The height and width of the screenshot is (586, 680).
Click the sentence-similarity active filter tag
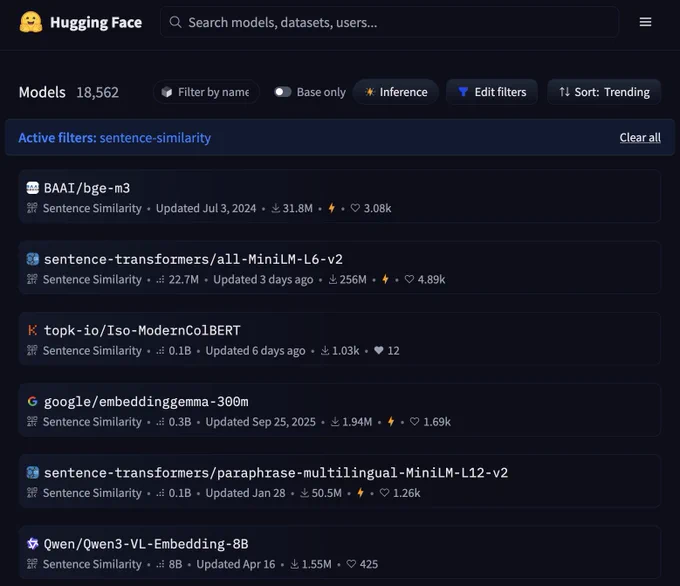(x=155, y=137)
